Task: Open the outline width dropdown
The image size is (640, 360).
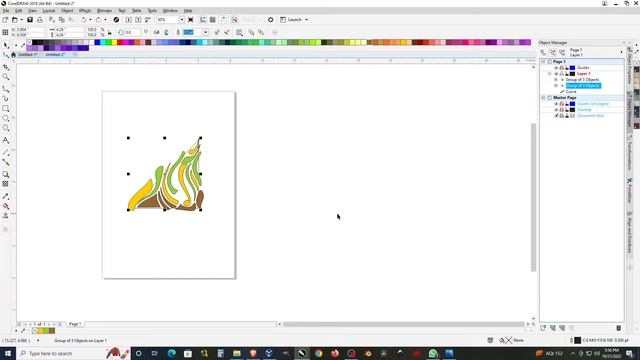Action: tap(205, 32)
